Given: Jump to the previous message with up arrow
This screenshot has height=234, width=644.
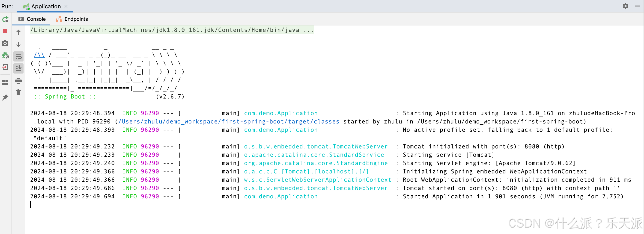Looking at the screenshot, I should 18,32.
